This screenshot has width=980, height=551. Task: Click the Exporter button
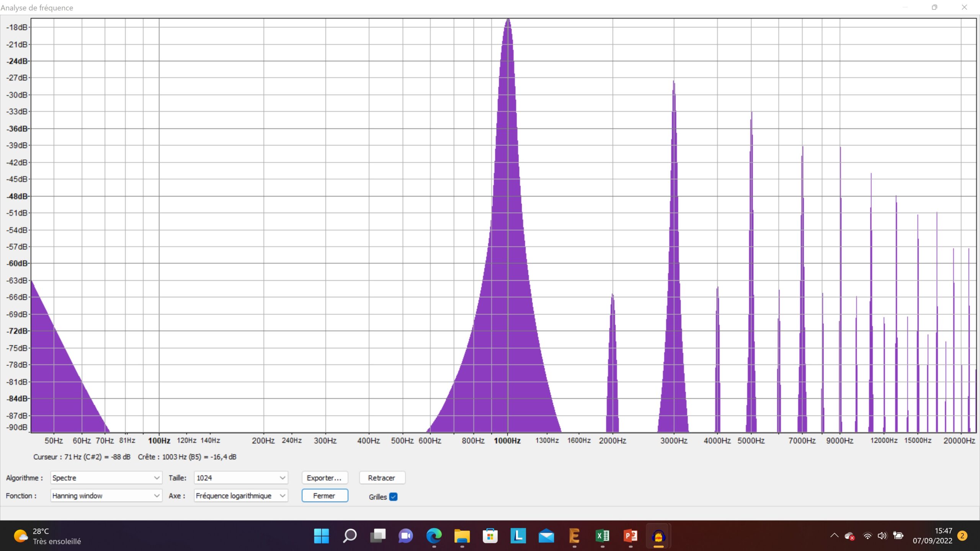[325, 478]
